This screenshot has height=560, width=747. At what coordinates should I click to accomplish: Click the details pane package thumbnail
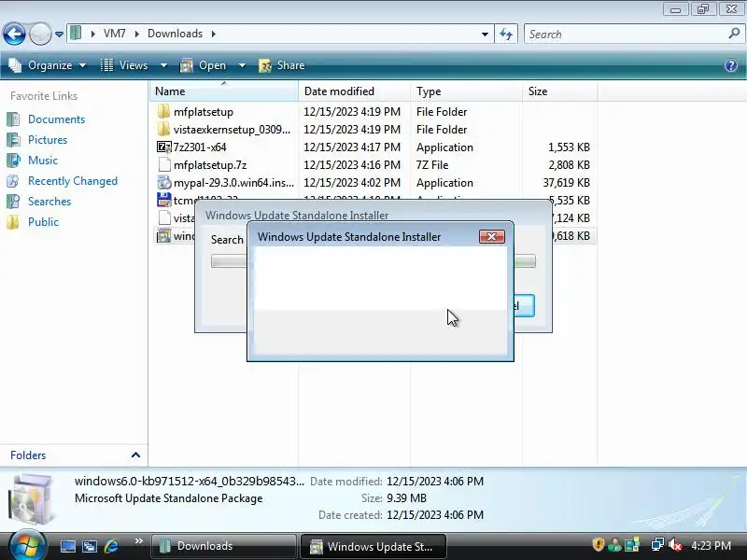click(x=30, y=499)
